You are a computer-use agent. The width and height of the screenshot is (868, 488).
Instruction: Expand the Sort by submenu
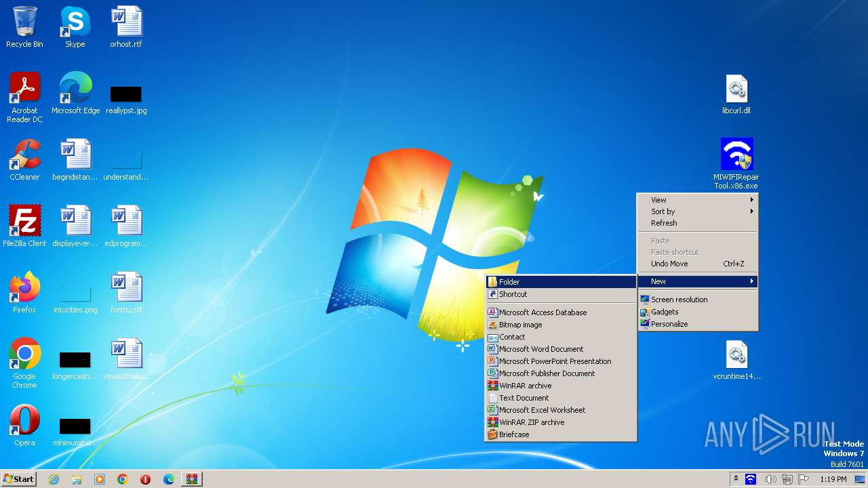(697, 211)
